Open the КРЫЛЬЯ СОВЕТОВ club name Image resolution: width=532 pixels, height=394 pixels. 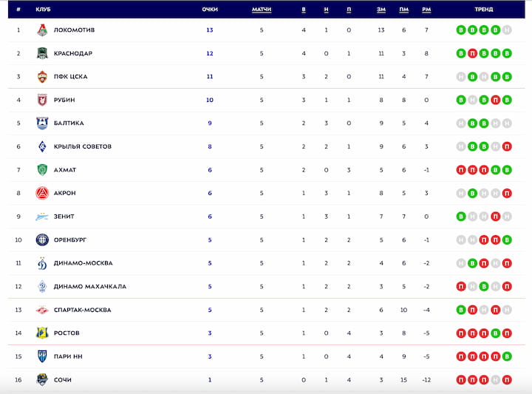(83, 146)
